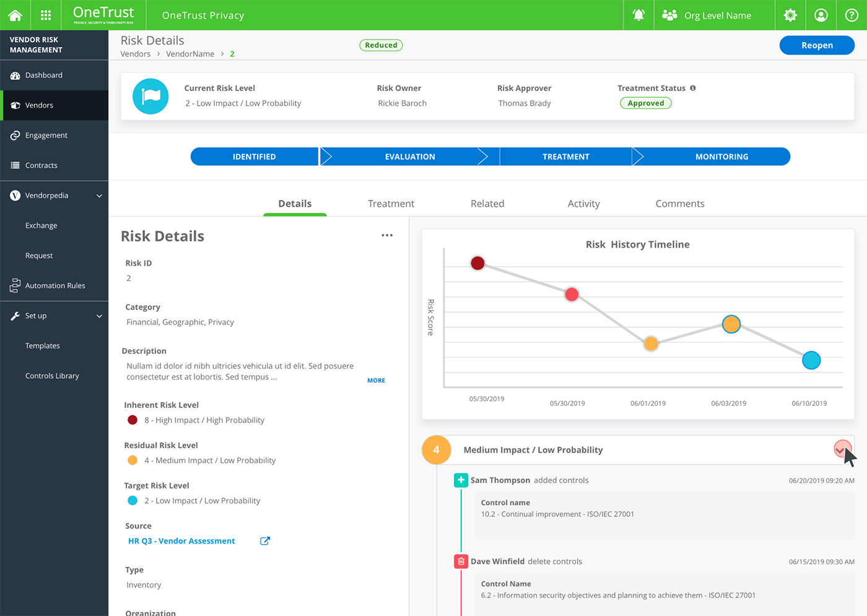Viewport: 867px width, 616px height.
Task: Collapse the Vendorpedia sidebar section
Action: click(99, 196)
